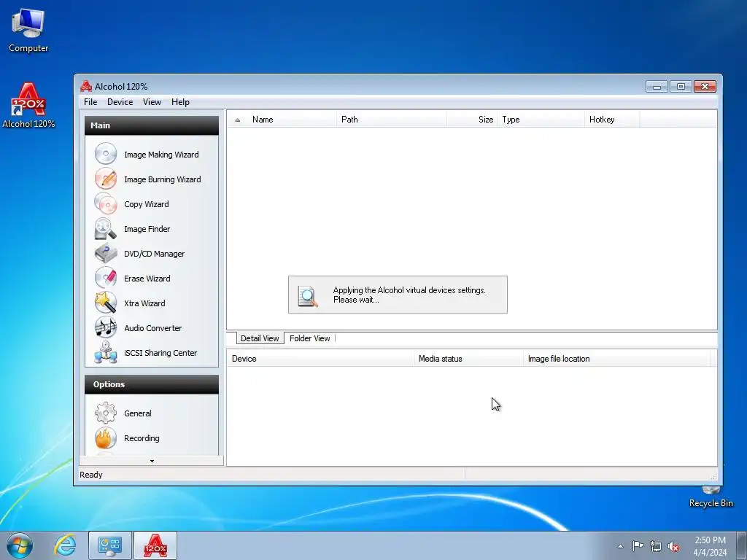747x560 pixels.
Task: Click the Image Making Wizard link
Action: [x=161, y=155]
